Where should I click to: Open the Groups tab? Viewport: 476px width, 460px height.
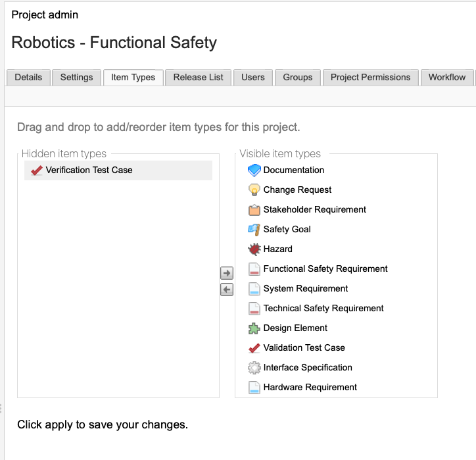click(297, 78)
